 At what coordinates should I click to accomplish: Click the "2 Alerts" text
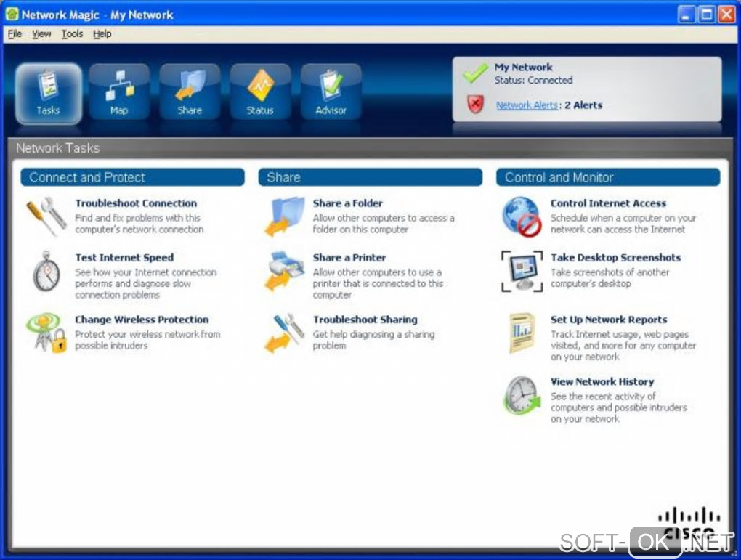[x=583, y=105]
